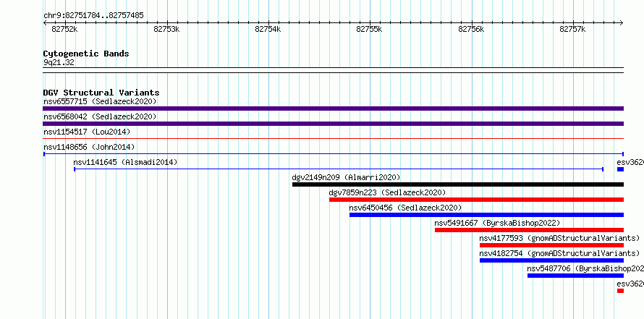Click the DGV Structural Variants track title
Image resolution: width=644 pixels, height=319 pixels.
click(x=101, y=93)
